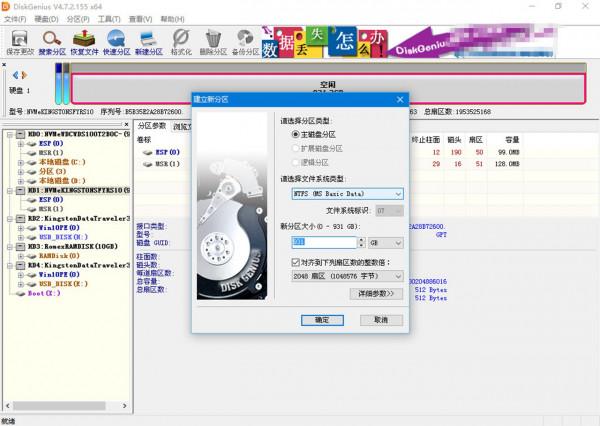The height and width of the screenshot is (426, 600).
Task: Click the 保存更改 save changes toolbar icon
Action: pos(20,42)
